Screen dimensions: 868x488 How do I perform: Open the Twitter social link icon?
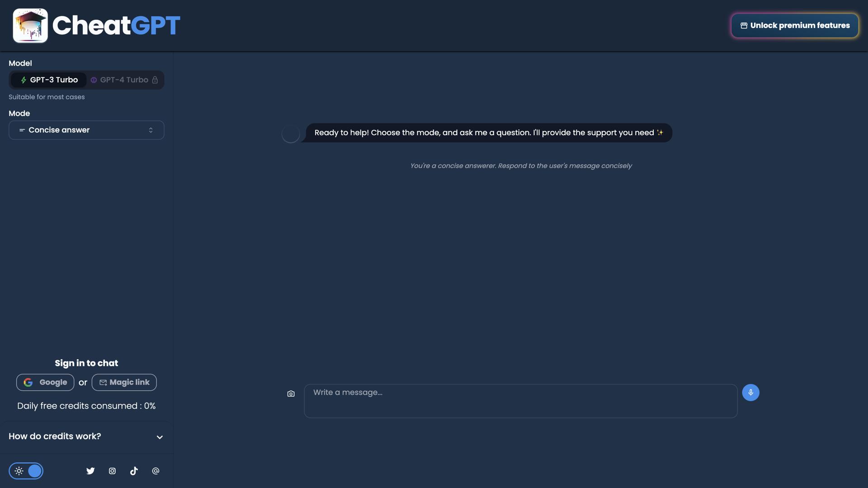pyautogui.click(x=90, y=471)
